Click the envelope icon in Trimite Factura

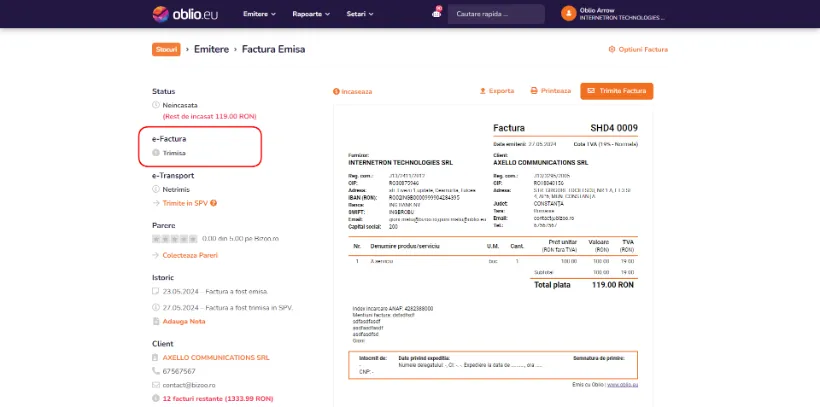tap(591, 91)
